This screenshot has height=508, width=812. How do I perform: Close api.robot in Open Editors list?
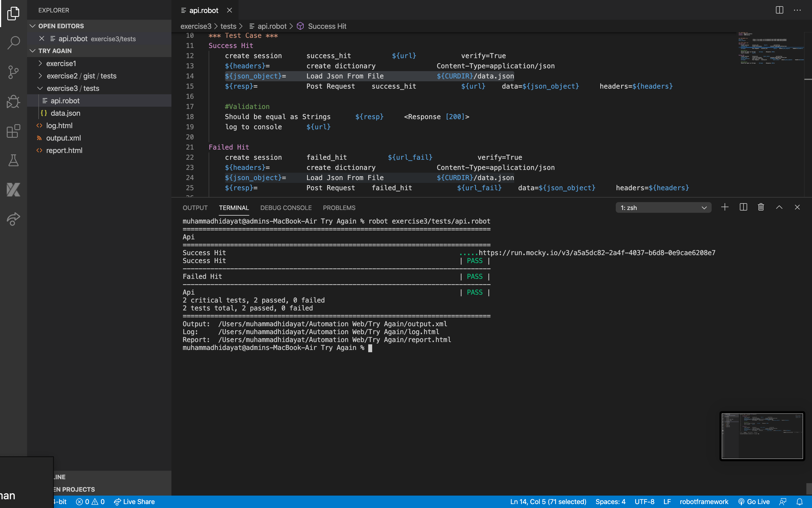click(42, 39)
